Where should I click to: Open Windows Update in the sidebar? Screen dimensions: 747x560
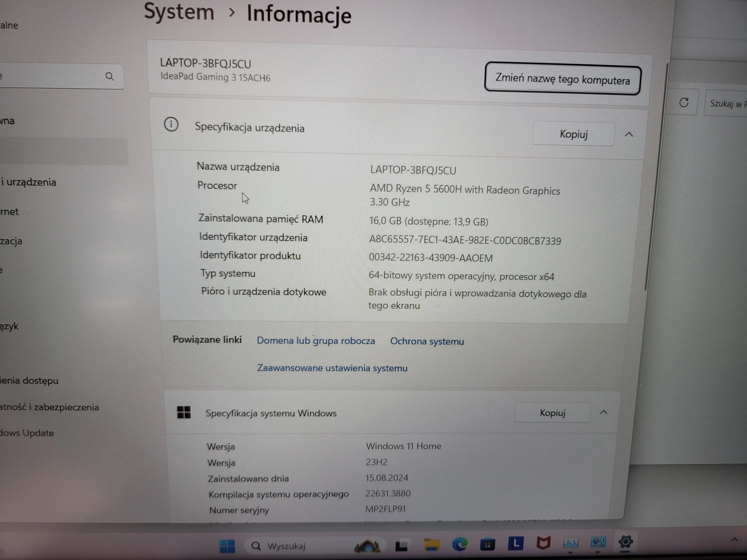coord(27,433)
